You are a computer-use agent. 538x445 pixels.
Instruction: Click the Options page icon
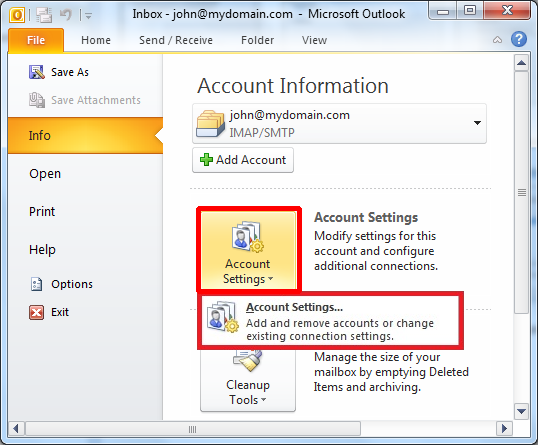coord(36,284)
